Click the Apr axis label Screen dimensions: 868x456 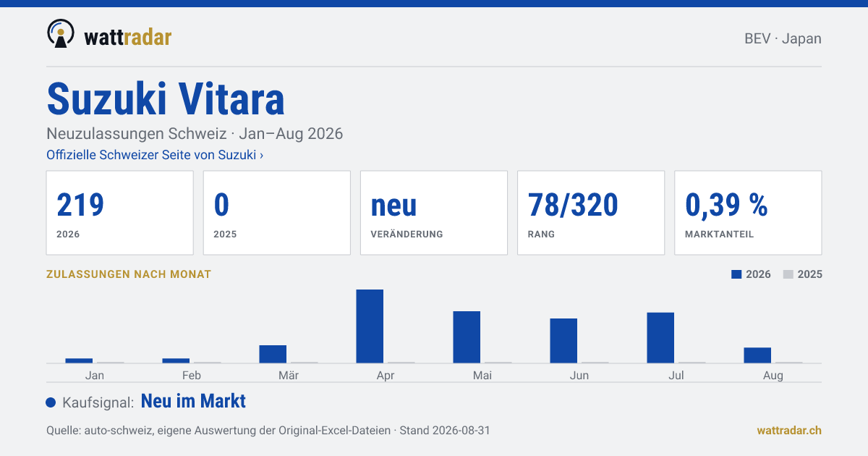pyautogui.click(x=386, y=376)
